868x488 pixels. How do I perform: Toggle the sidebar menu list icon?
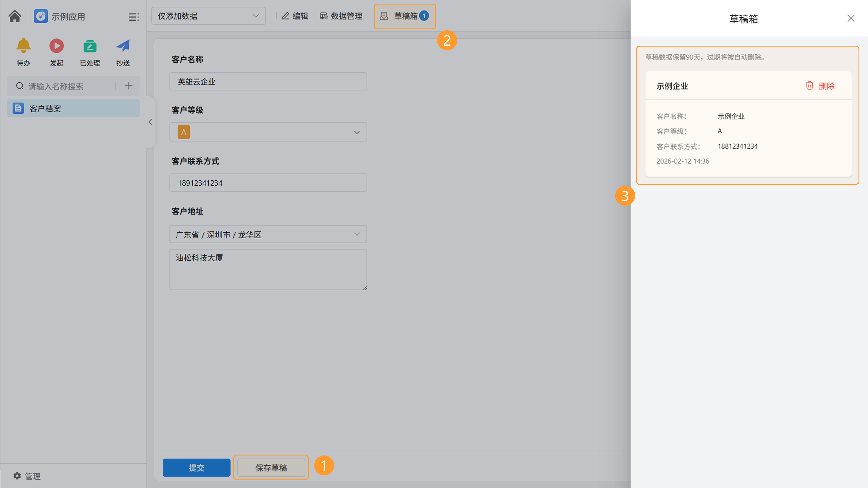point(133,17)
